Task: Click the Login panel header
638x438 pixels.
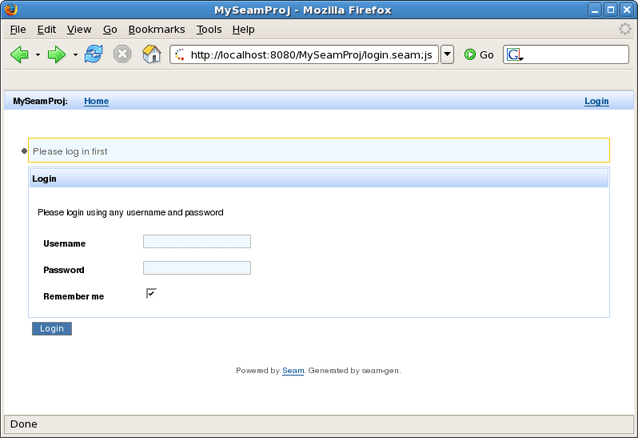Action: [x=319, y=179]
